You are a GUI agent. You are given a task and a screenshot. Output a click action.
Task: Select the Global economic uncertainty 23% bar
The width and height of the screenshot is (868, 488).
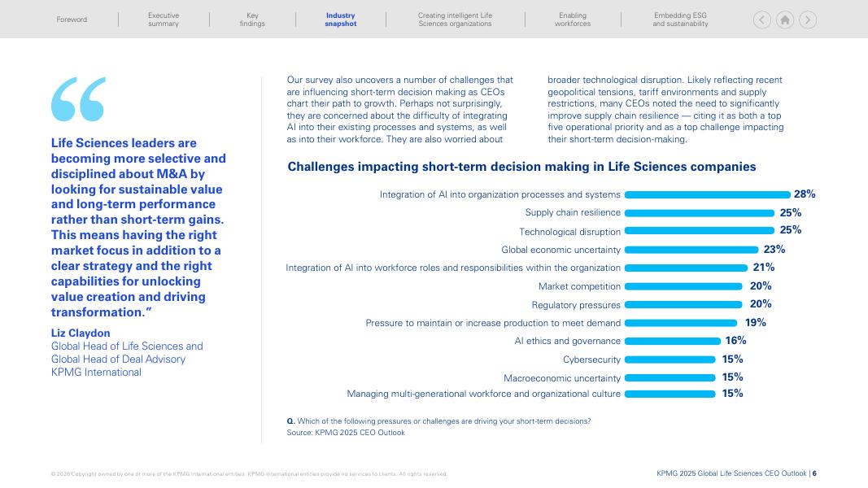coord(691,250)
